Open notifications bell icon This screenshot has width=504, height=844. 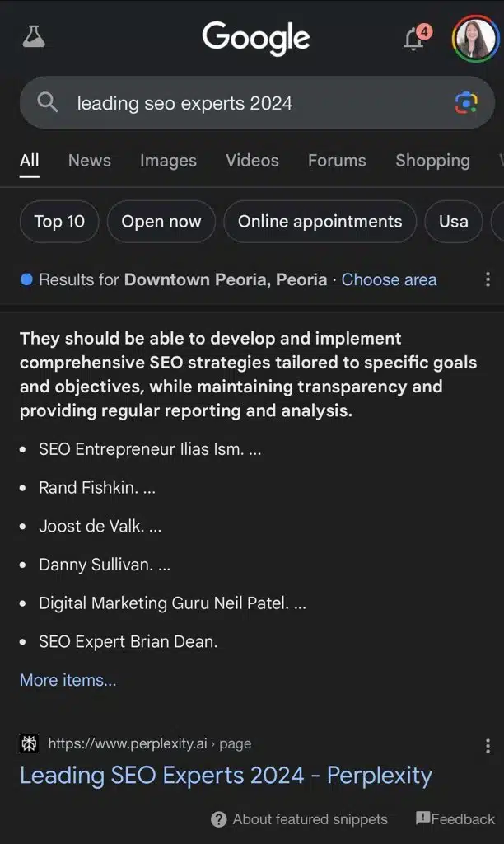click(414, 38)
